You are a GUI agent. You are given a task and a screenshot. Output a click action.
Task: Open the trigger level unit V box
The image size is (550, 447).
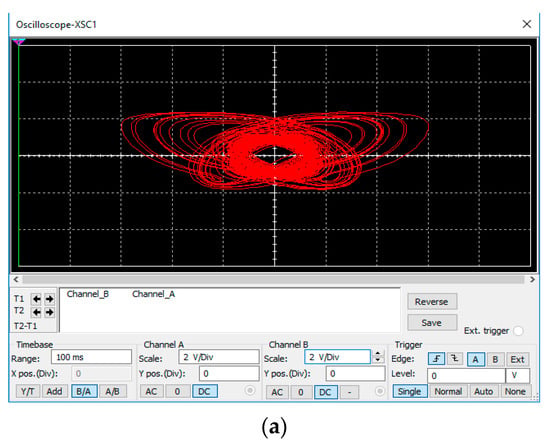[x=518, y=376]
